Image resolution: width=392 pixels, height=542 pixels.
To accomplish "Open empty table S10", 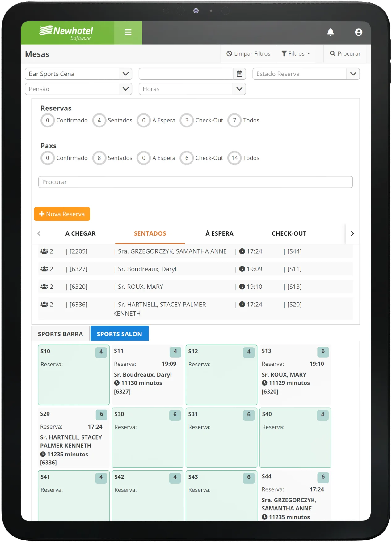I will coord(74,375).
